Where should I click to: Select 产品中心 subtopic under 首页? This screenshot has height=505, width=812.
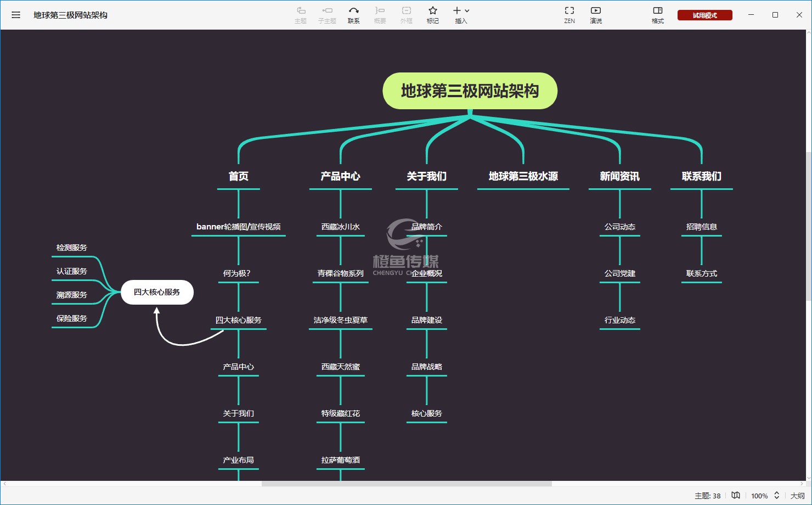point(239,367)
